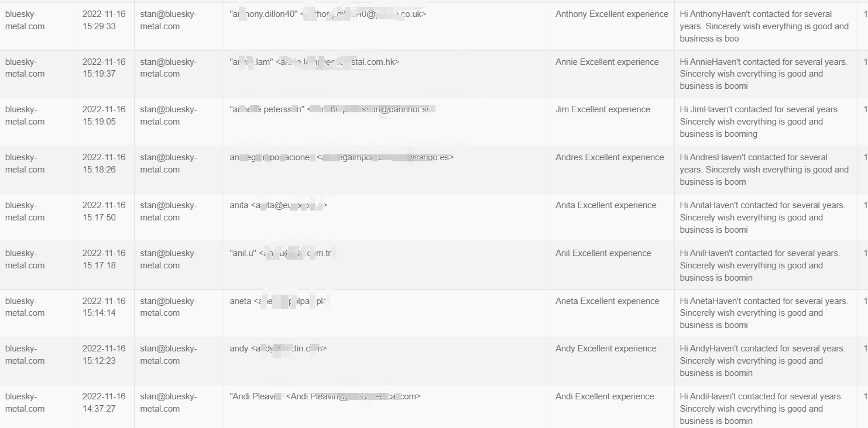Open message body starting "Hi JimHaven't contacted"
Image resolution: width=868 pixels, height=428 pixels.
[760, 122]
